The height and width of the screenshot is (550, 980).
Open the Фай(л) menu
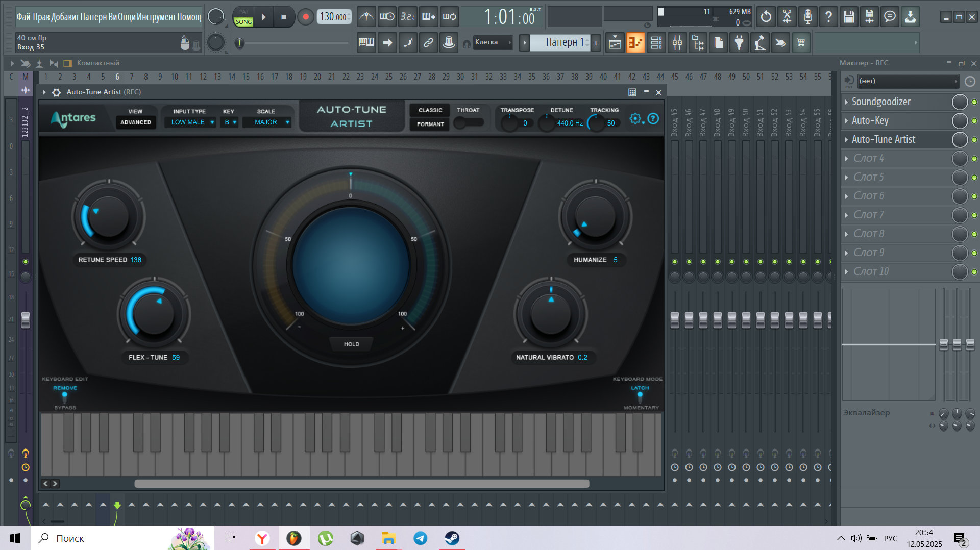click(x=23, y=17)
